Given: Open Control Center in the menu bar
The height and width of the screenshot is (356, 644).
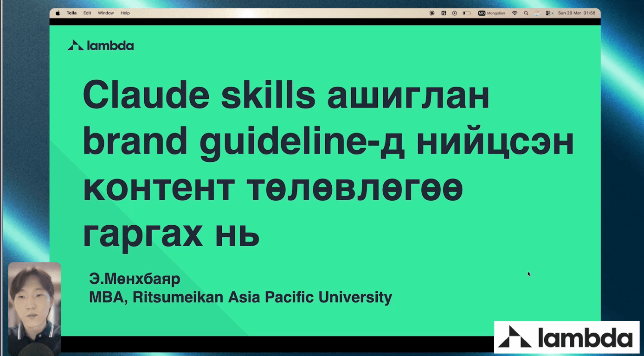Looking at the screenshot, I should pos(547,13).
